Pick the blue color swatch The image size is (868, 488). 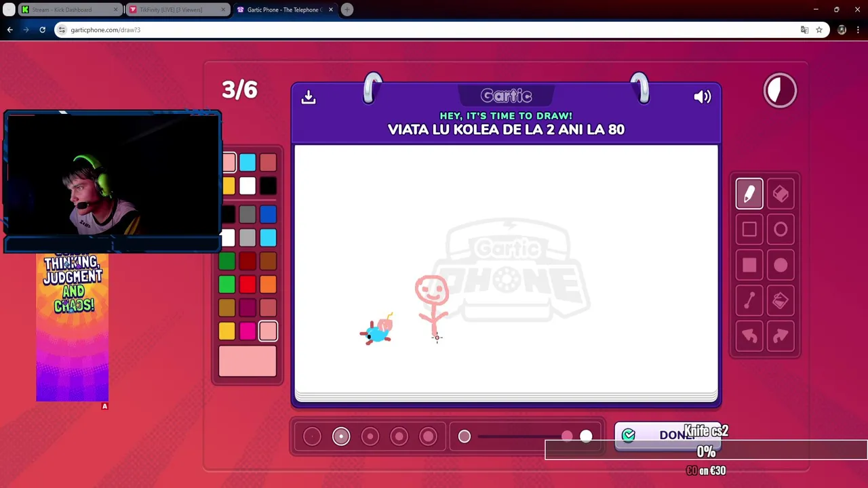click(x=268, y=215)
